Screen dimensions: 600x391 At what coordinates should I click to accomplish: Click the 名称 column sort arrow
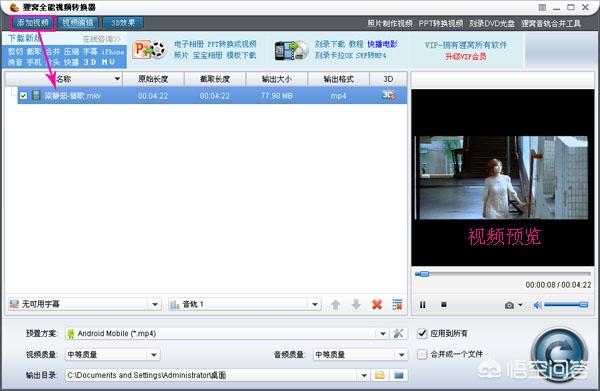pyautogui.click(x=117, y=79)
